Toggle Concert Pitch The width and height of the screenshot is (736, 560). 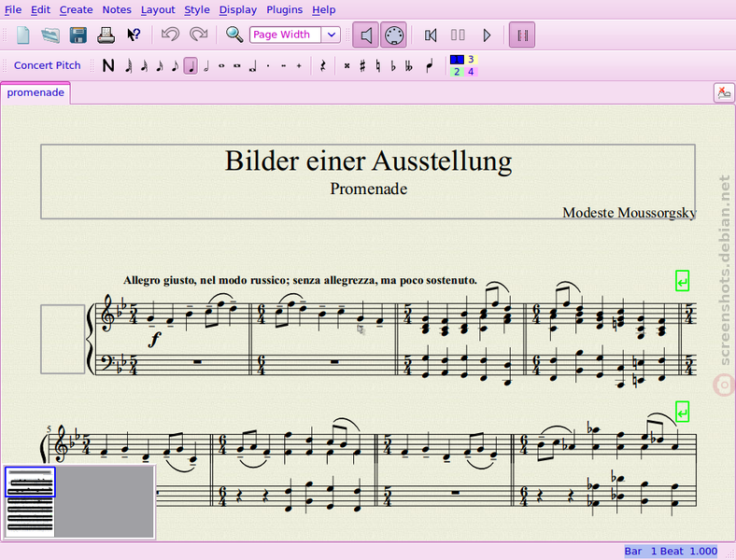(x=47, y=65)
